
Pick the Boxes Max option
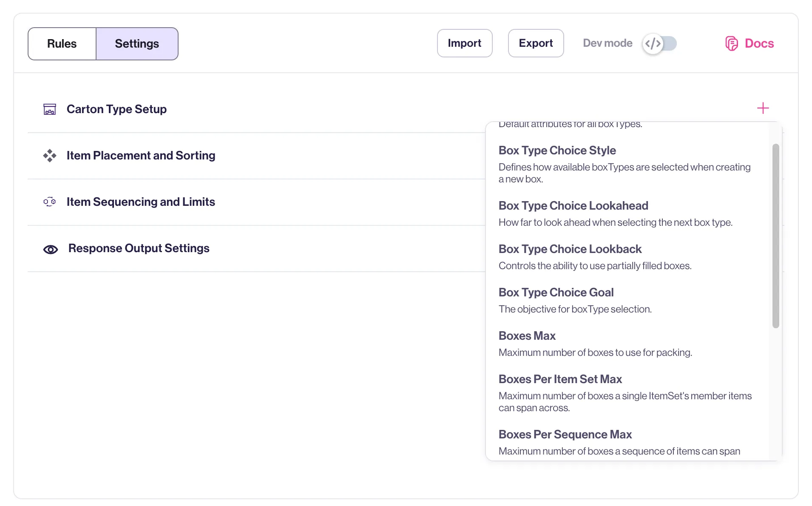tap(627, 344)
